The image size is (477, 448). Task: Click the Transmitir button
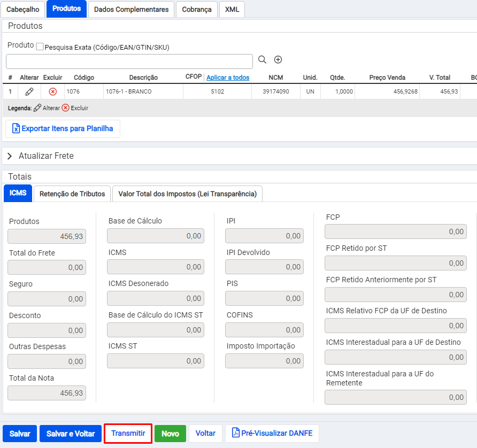128,434
